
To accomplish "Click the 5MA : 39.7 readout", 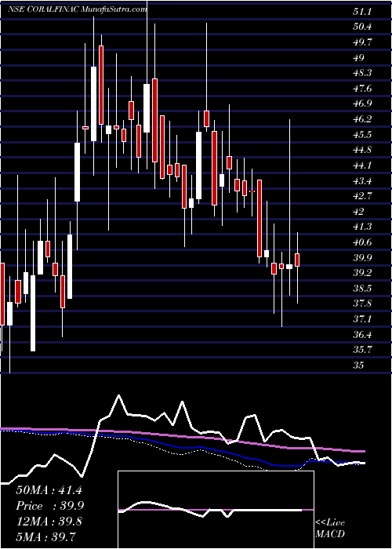I will coord(45,536).
